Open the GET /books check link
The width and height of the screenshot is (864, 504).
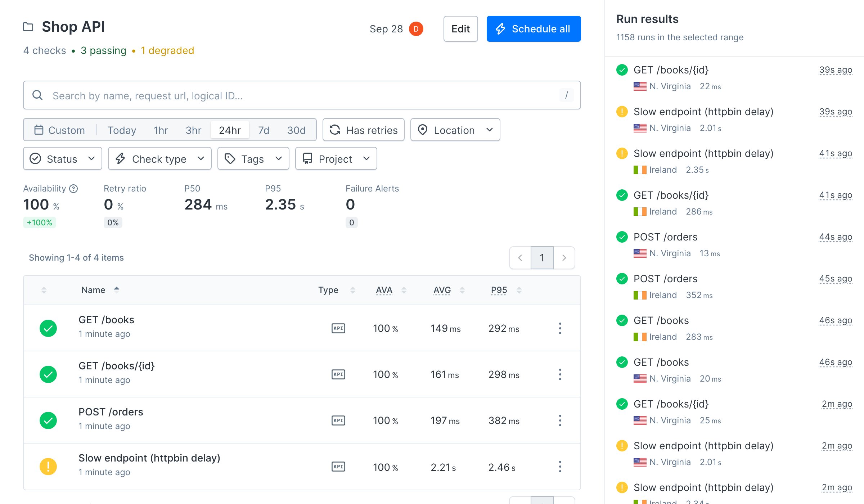pos(106,320)
